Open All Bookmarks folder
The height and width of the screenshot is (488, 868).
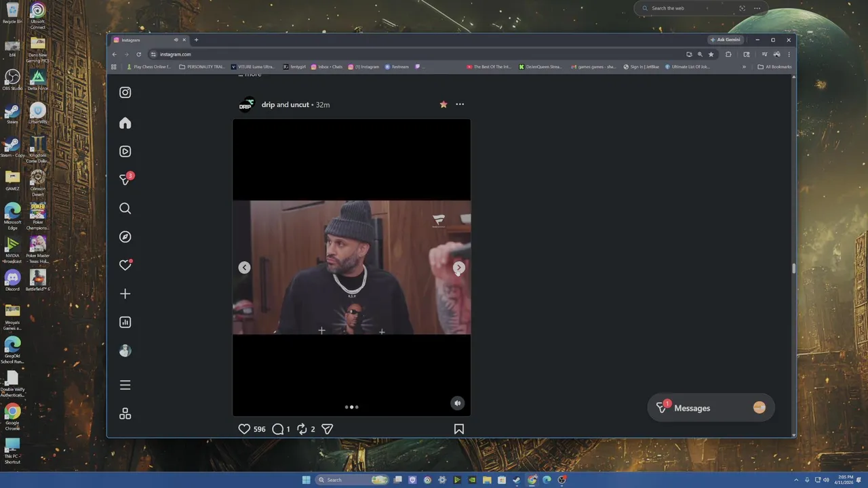click(x=774, y=67)
